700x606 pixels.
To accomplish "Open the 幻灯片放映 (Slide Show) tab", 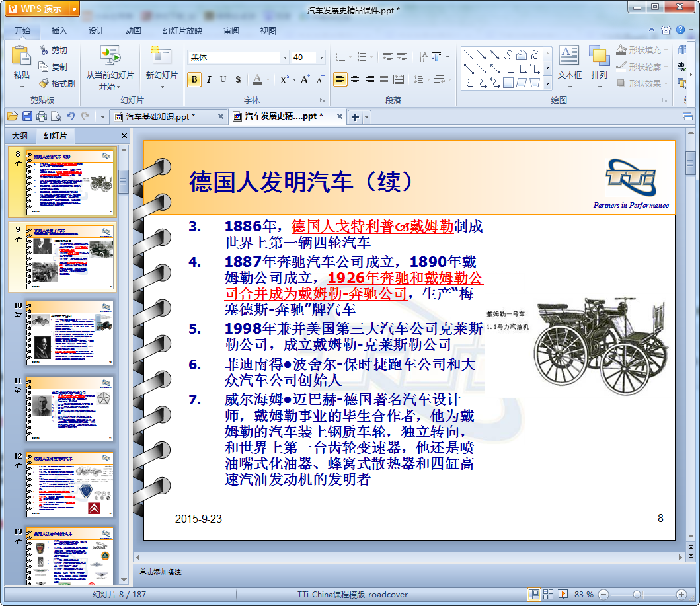I will point(182,31).
